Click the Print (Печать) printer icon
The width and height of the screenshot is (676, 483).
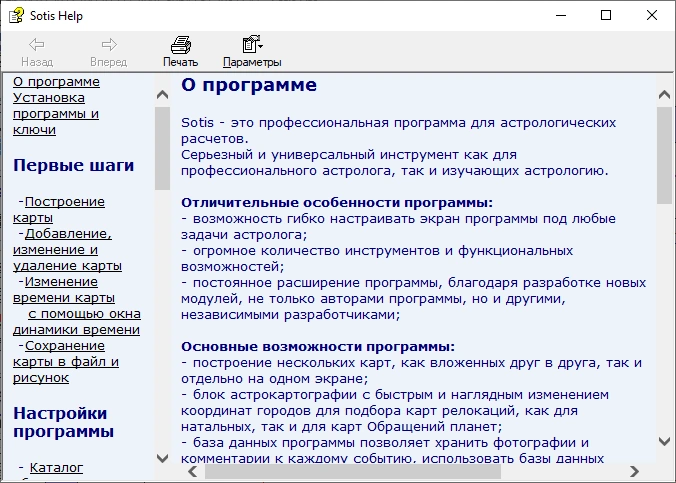tap(181, 44)
